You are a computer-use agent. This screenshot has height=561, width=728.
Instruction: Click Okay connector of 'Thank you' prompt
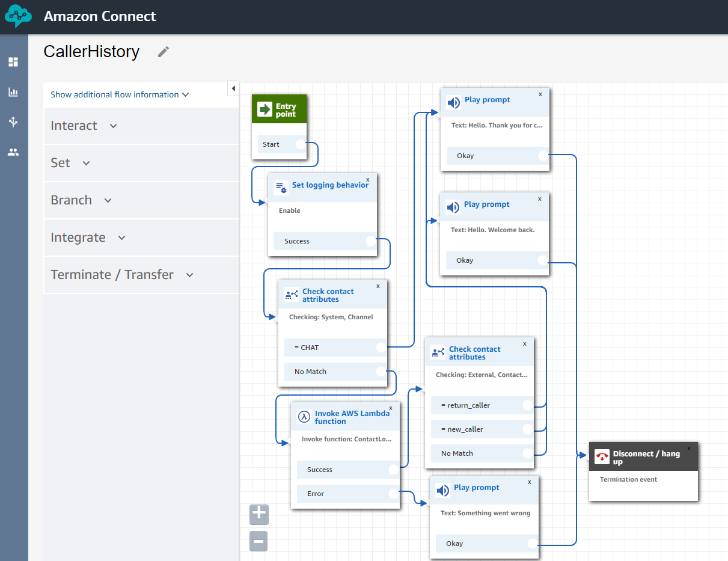pyautogui.click(x=543, y=156)
